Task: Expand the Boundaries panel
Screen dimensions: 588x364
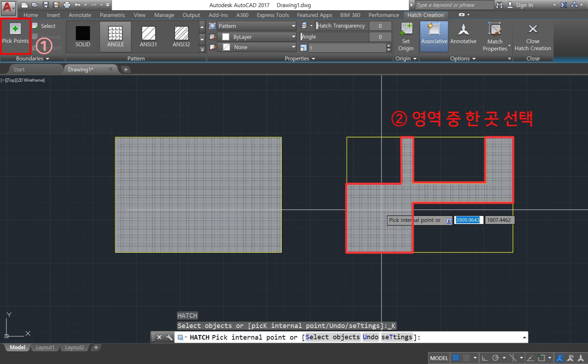Action: [33, 58]
